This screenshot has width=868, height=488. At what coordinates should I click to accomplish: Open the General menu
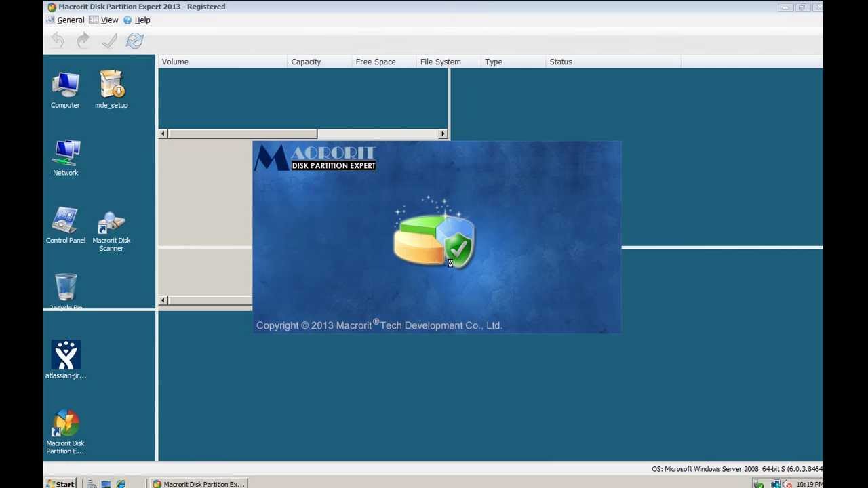pos(65,20)
